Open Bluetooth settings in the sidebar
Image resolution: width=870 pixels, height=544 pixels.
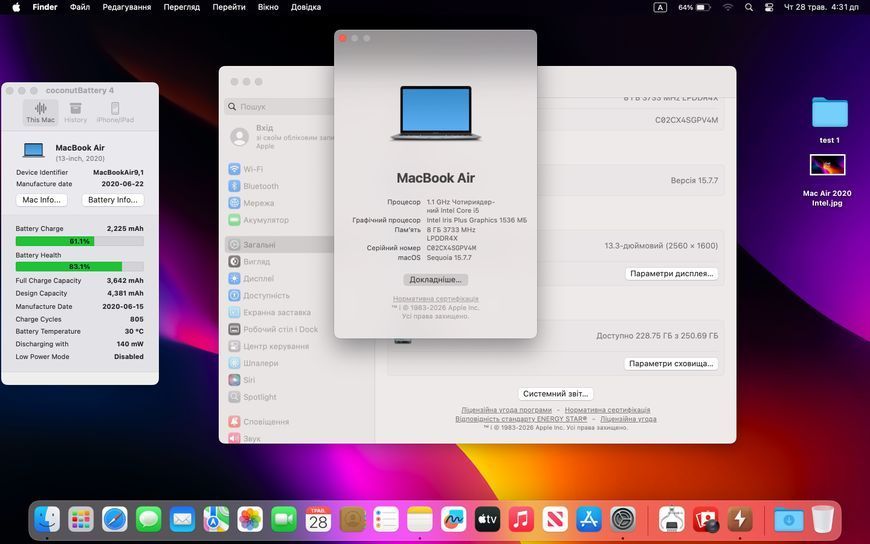[254, 186]
